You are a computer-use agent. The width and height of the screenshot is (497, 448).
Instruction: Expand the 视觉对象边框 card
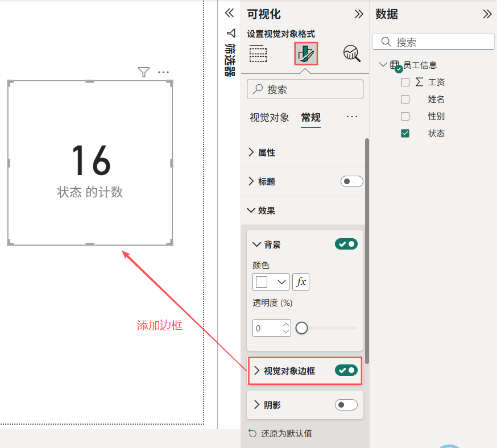(x=256, y=370)
